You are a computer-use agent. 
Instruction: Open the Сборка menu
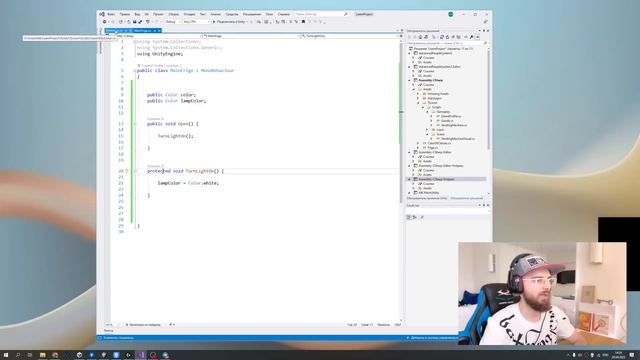(173, 14)
